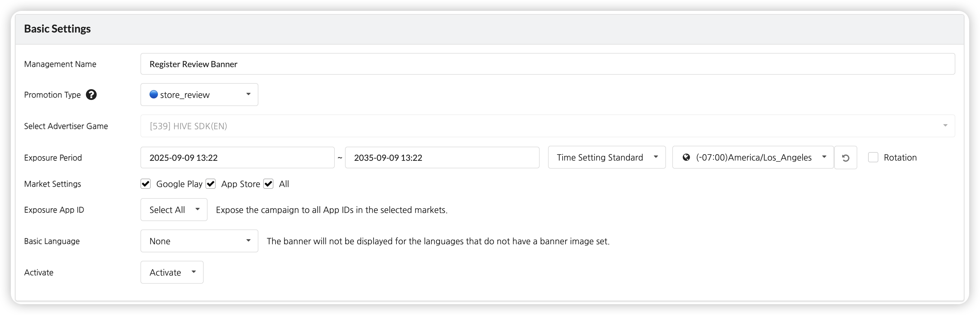980x315 pixels.
Task: Enable the Rotation checkbox
Action: [x=873, y=157]
